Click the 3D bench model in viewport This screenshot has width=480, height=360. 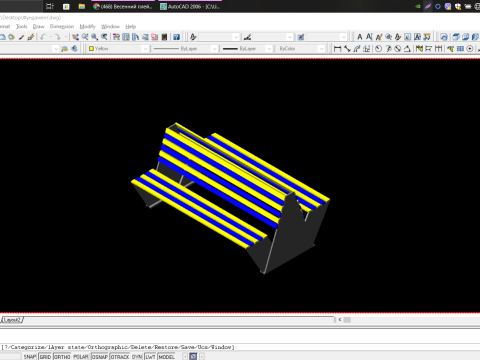click(230, 198)
